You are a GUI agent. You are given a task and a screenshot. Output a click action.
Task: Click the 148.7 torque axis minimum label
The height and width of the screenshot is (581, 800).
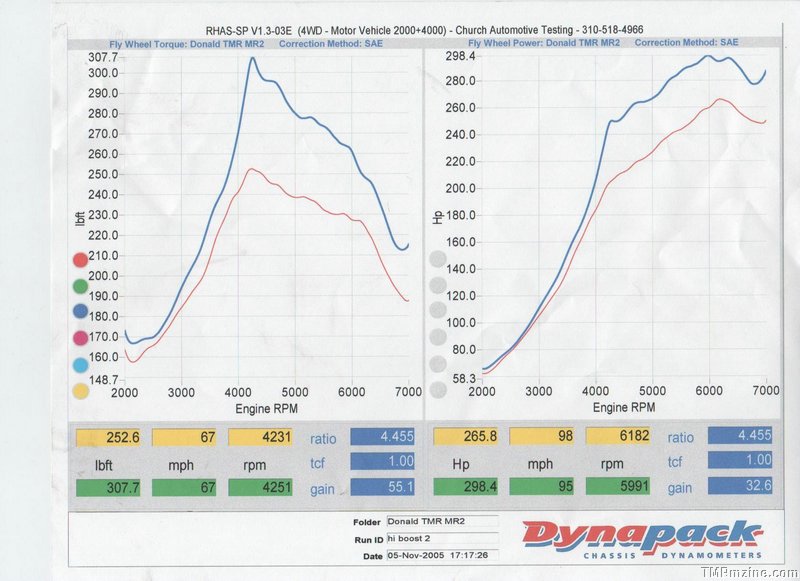coord(103,380)
